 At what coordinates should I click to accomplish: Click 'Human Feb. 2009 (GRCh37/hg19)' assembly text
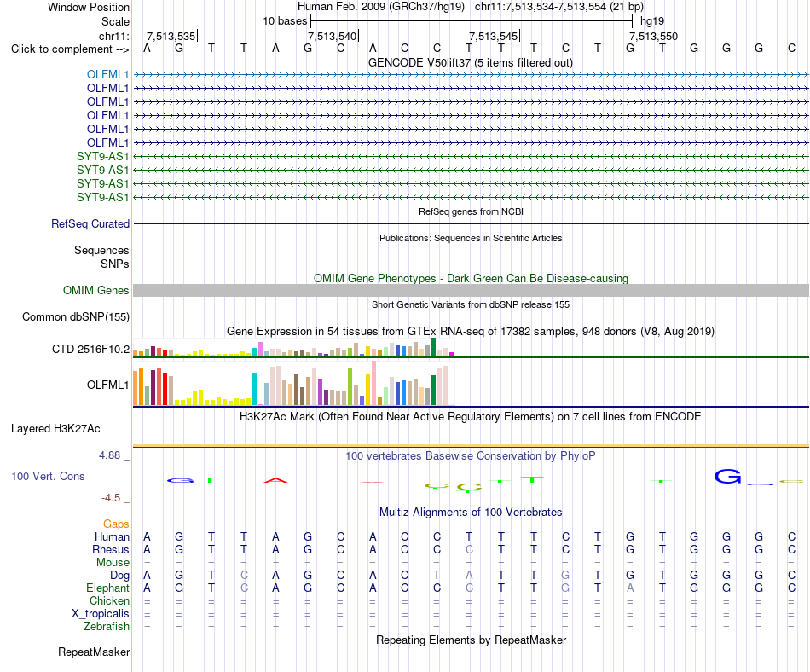pyautogui.click(x=381, y=7)
